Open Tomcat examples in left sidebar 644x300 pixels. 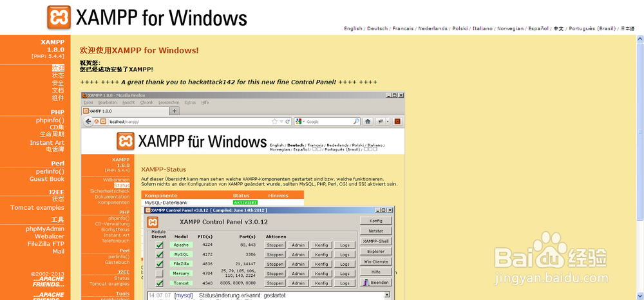click(37, 208)
